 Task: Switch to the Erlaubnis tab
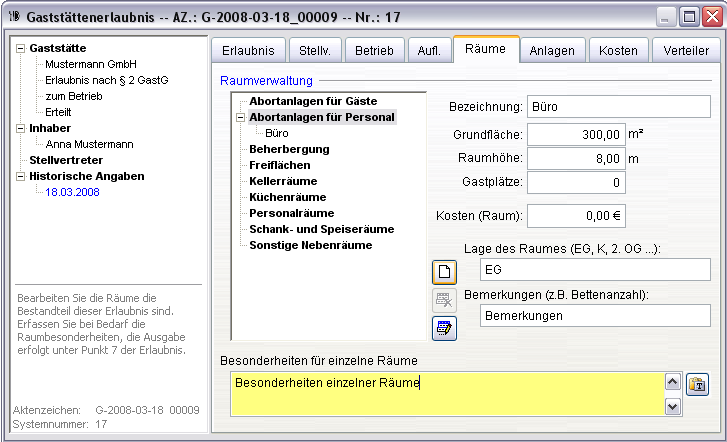click(x=247, y=50)
